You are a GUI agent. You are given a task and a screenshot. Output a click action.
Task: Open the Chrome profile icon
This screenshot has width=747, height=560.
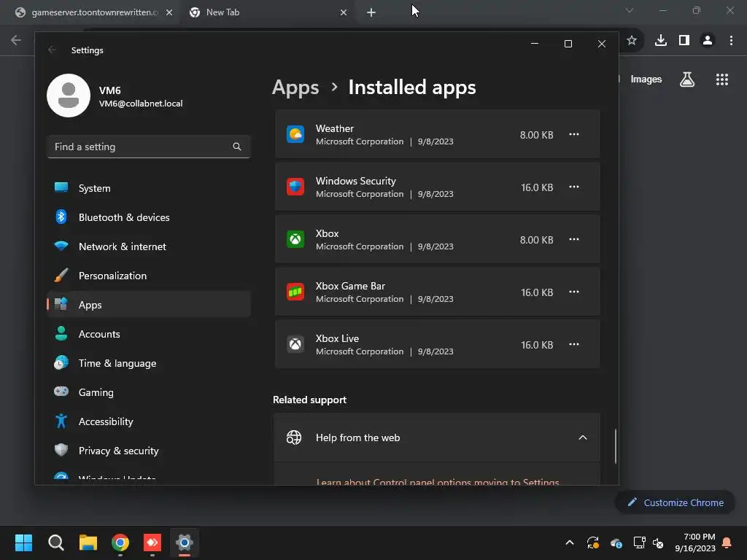708,40
